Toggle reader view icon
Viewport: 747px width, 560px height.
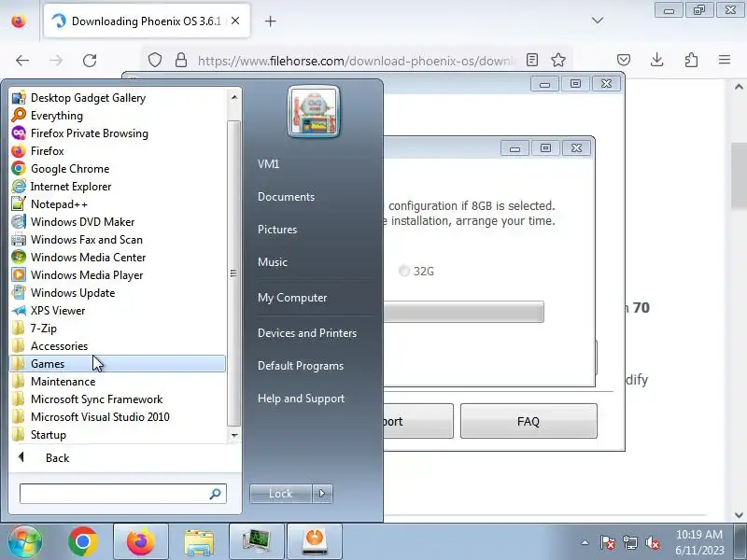click(532, 60)
